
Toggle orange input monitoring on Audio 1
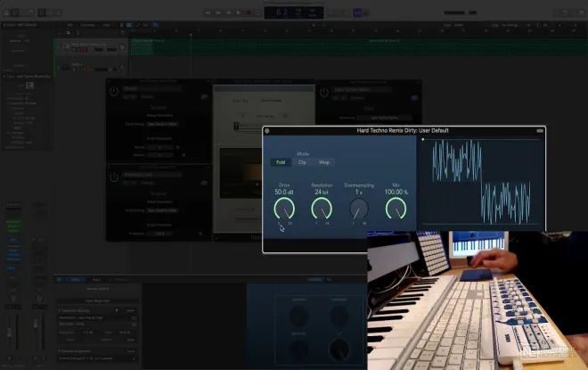89,70
